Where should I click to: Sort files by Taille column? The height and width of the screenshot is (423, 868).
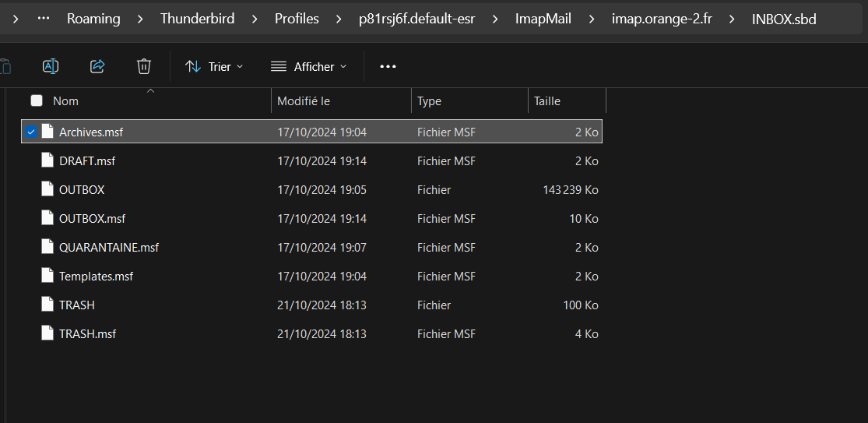pos(547,100)
